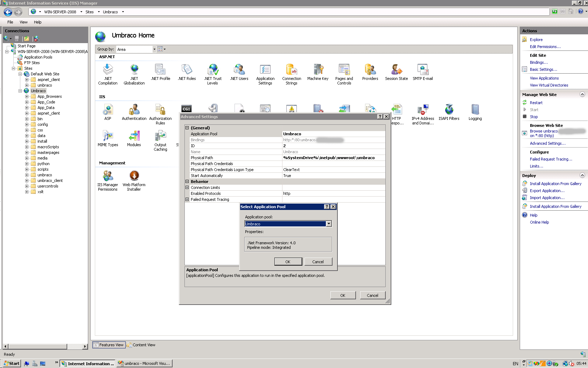Click Export Application... link
Image resolution: width=588 pixels, height=368 pixels.
547,191
